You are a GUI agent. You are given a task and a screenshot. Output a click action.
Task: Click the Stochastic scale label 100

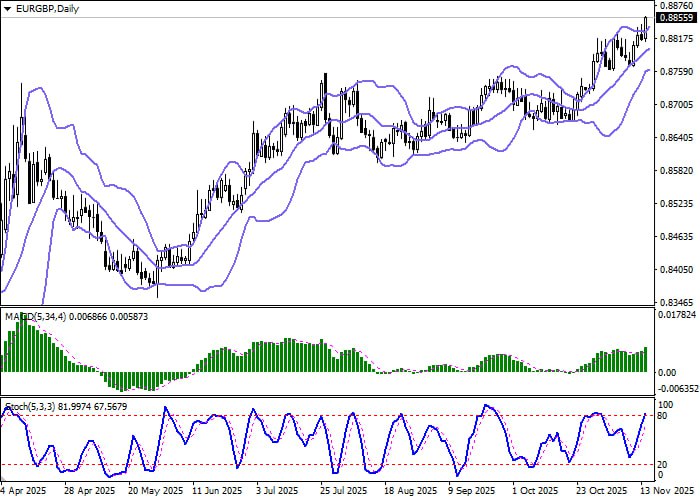click(x=666, y=404)
